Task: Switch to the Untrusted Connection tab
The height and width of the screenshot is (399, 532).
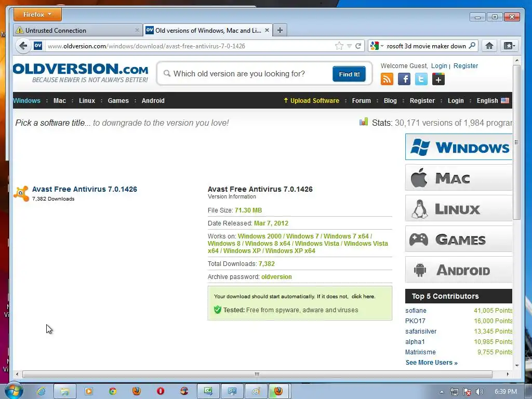Action: point(78,31)
